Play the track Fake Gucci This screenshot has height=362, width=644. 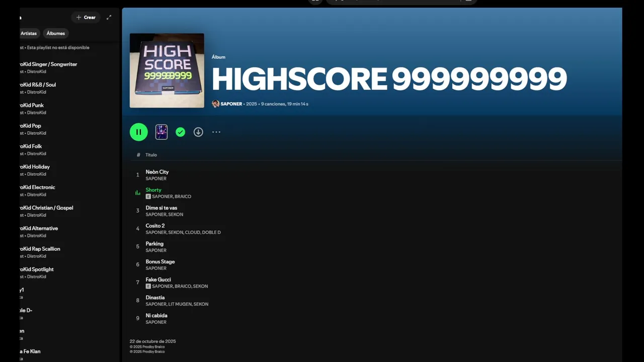[158, 280]
